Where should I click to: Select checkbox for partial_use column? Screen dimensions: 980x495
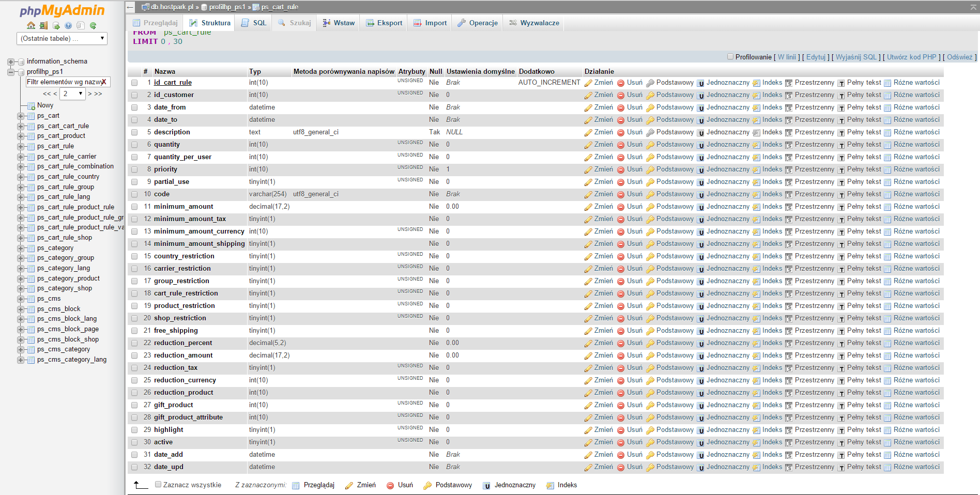coord(134,182)
